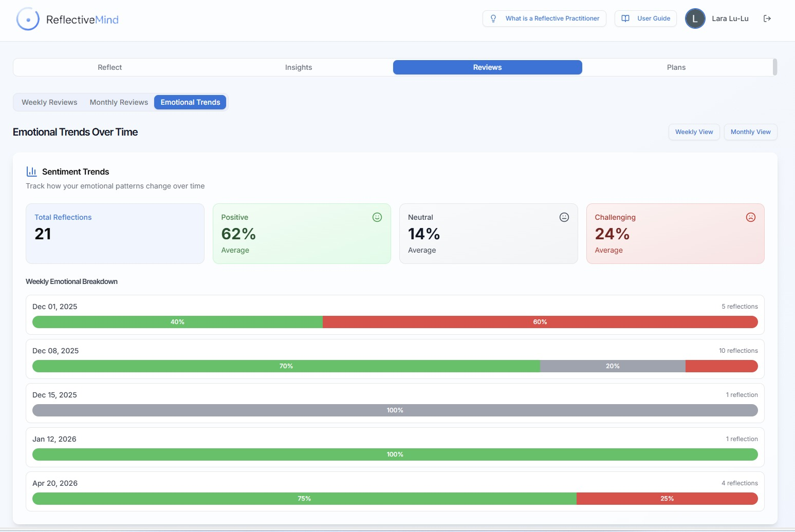The image size is (795, 532).
Task: Click the 10 reflections count
Action: [738, 351]
